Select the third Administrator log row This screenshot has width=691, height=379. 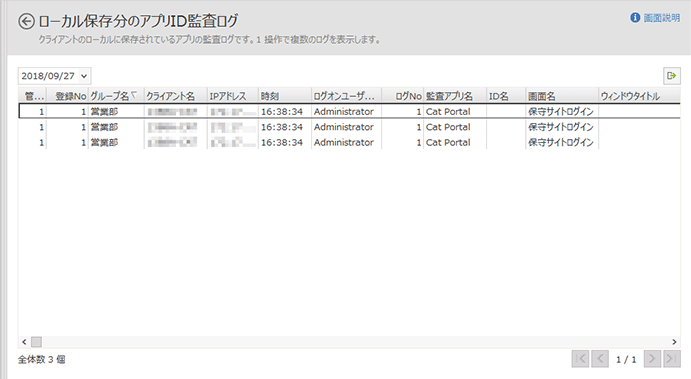pyautogui.click(x=349, y=142)
